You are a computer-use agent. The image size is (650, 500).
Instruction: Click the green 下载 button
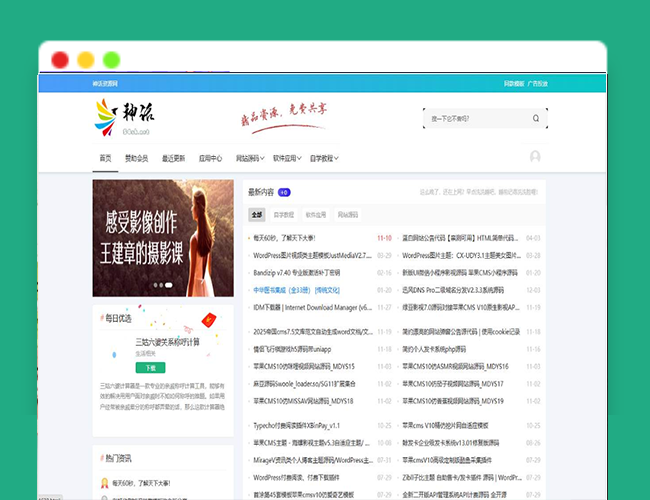[x=150, y=368]
